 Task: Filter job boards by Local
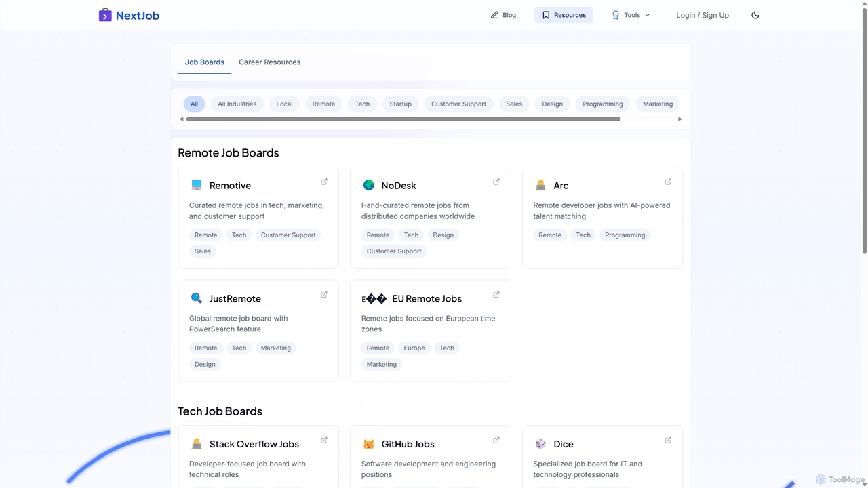coord(285,104)
